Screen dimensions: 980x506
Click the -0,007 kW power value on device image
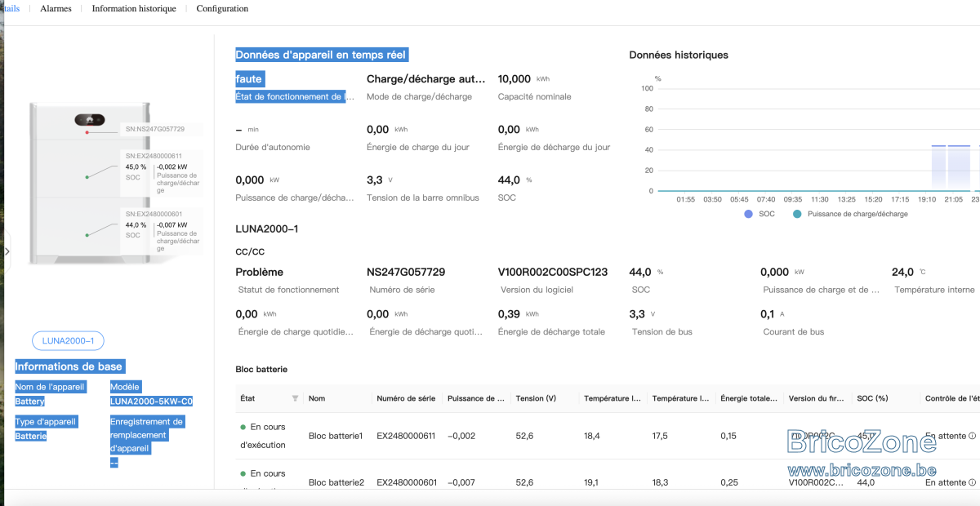(x=171, y=225)
